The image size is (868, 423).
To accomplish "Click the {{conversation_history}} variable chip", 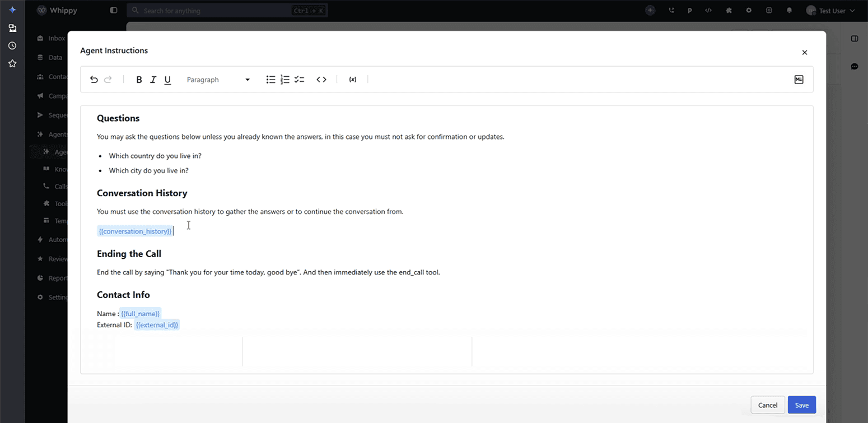I will click(x=135, y=231).
